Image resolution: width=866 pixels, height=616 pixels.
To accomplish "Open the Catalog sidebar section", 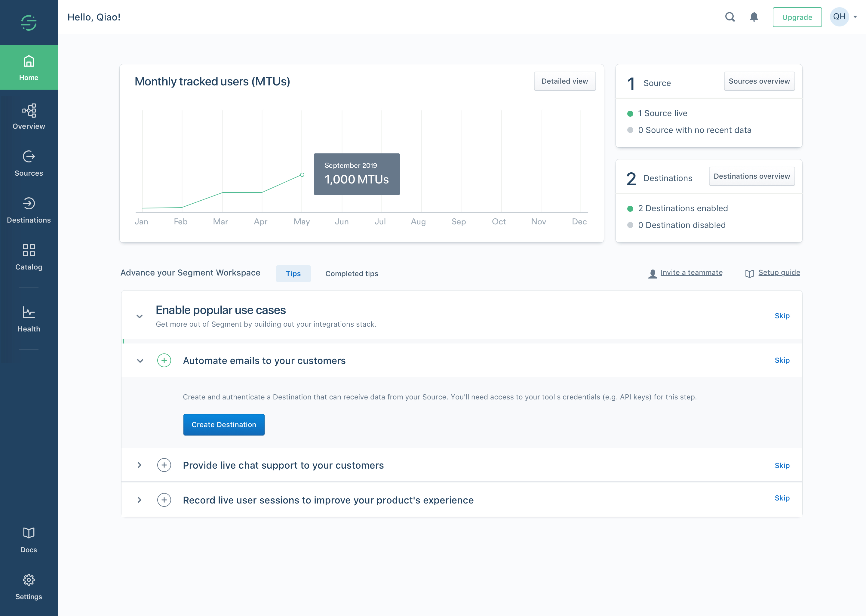I will [x=29, y=257].
